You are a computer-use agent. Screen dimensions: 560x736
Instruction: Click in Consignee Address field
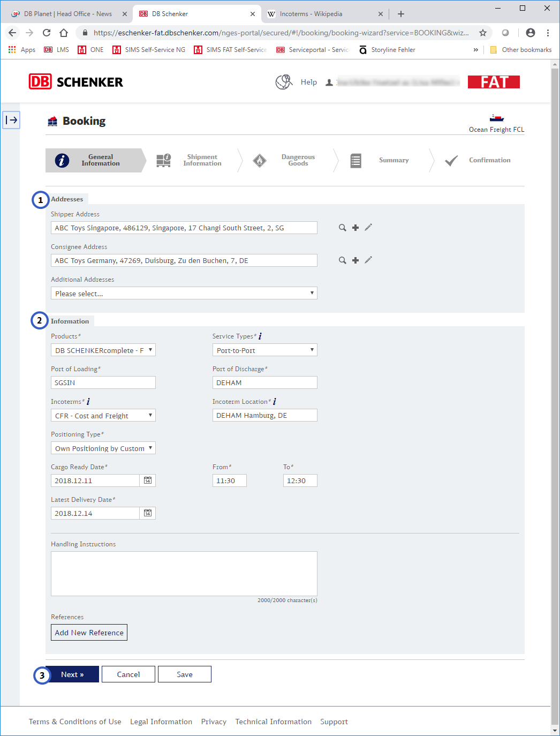184,260
